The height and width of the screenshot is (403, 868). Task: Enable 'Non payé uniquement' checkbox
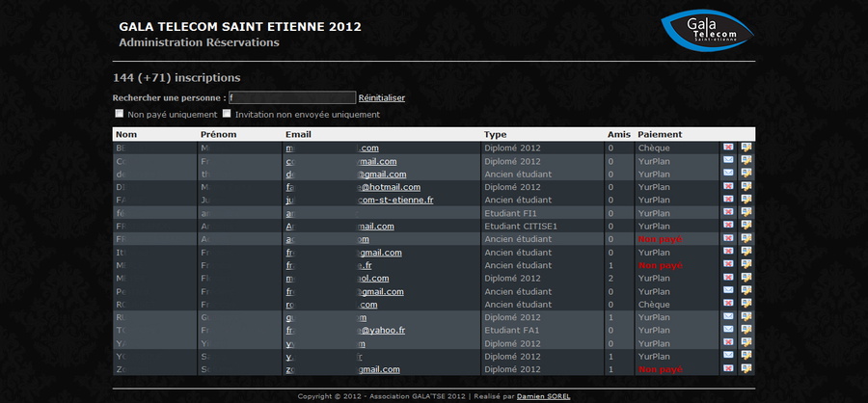point(119,114)
